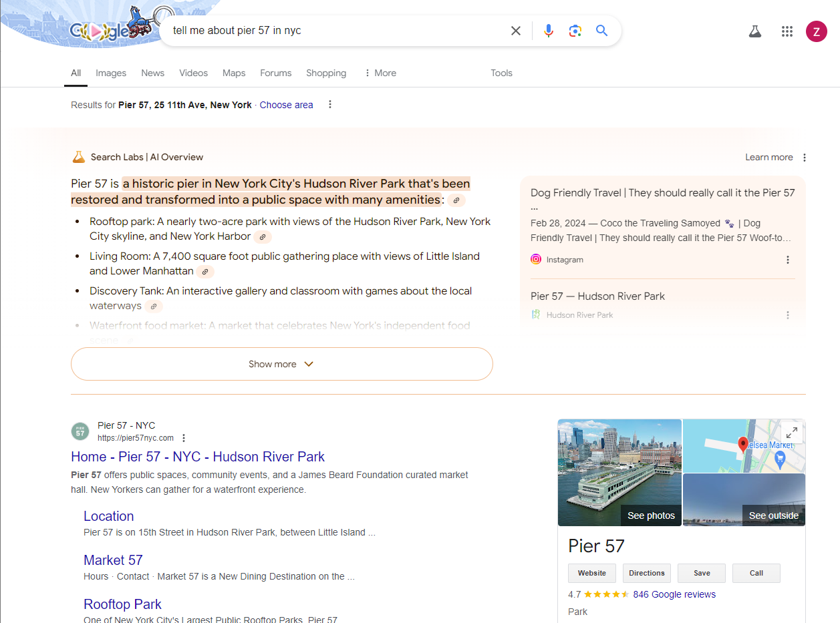Clear the search box with X icon

pyautogui.click(x=516, y=31)
